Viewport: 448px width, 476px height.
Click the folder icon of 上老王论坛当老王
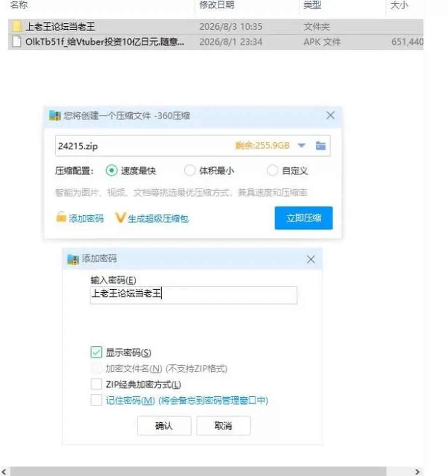coord(17,27)
